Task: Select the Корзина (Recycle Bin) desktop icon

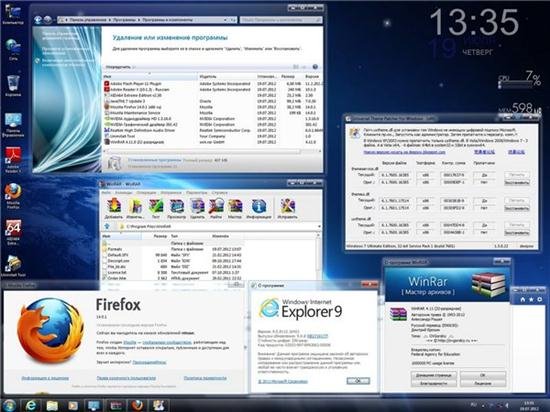Action: pyautogui.click(x=13, y=86)
